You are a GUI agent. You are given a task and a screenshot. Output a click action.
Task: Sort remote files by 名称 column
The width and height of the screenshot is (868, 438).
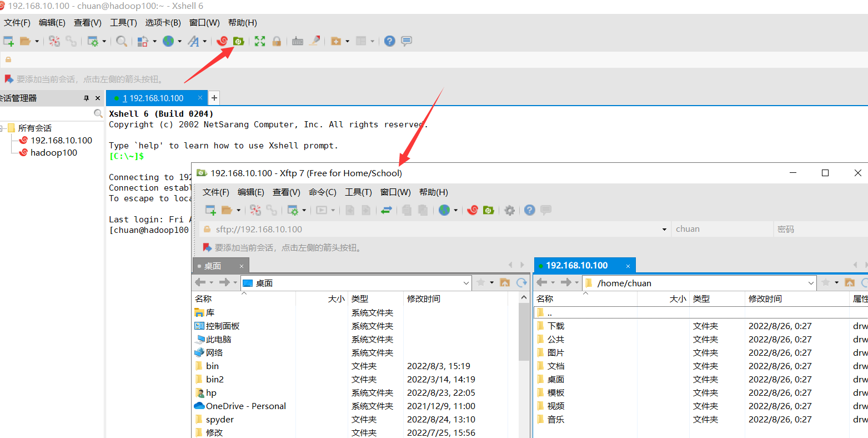pyautogui.click(x=585, y=298)
